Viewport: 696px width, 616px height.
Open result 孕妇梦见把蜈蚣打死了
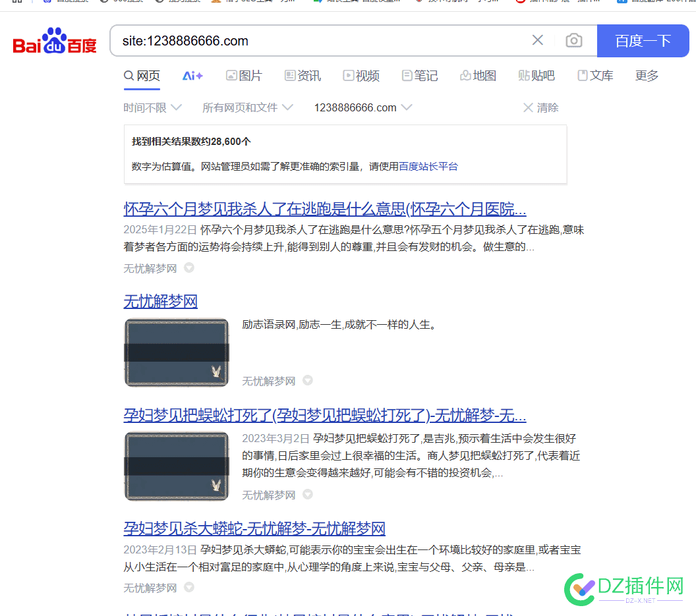[x=325, y=416]
